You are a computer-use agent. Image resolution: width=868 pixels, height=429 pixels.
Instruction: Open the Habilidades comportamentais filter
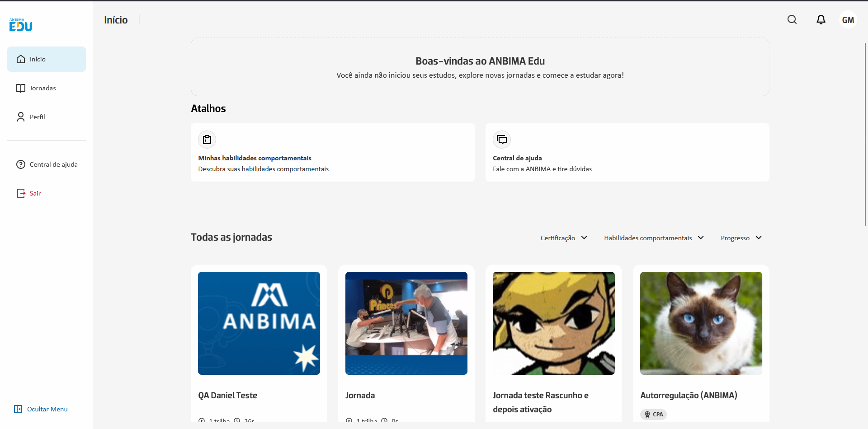point(653,238)
